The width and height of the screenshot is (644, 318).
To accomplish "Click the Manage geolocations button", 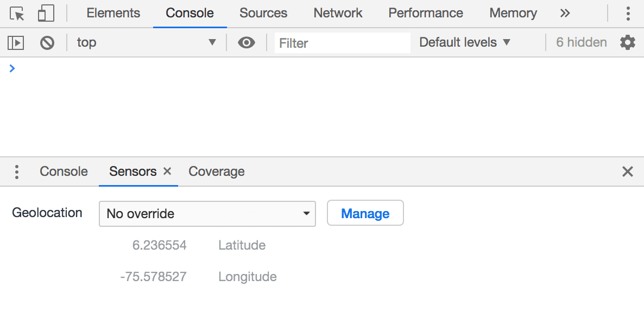I will point(365,213).
